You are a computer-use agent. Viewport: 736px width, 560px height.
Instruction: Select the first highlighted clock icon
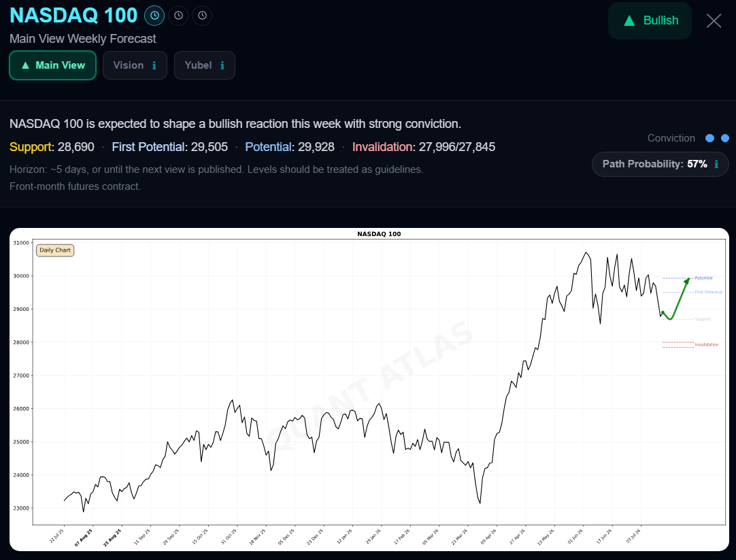(x=154, y=16)
